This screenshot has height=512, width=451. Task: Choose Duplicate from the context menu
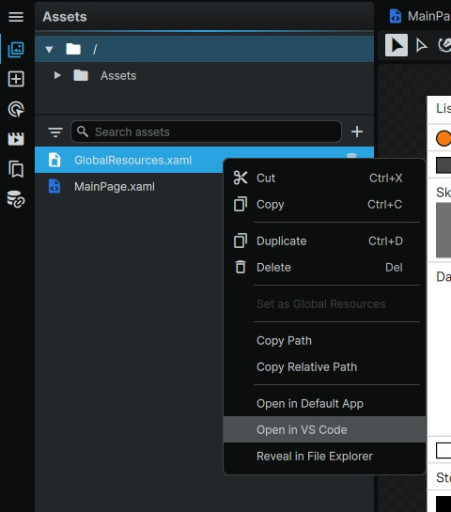click(x=324, y=241)
